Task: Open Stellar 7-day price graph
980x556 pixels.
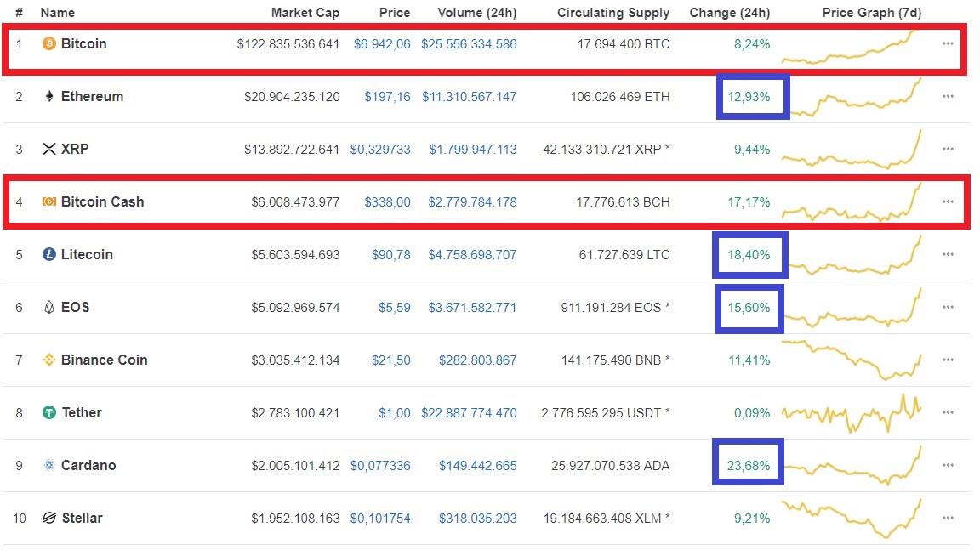Action: 852,518
